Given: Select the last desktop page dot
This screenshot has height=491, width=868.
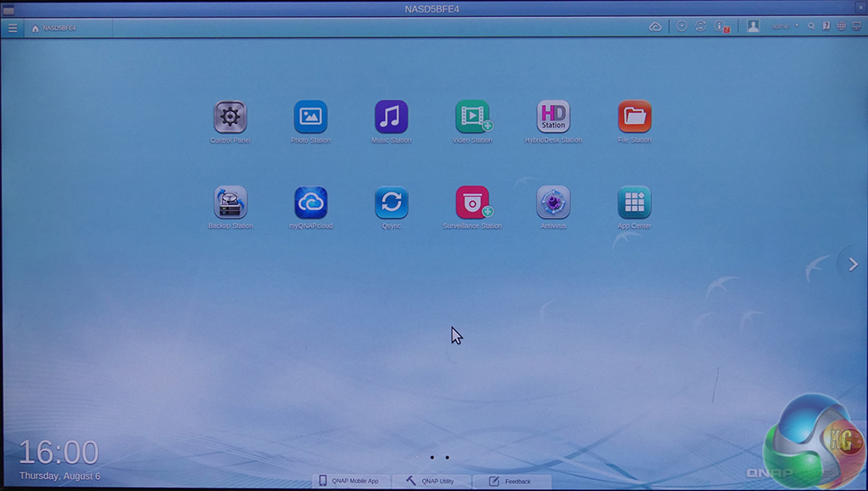Looking at the screenshot, I should pos(448,457).
